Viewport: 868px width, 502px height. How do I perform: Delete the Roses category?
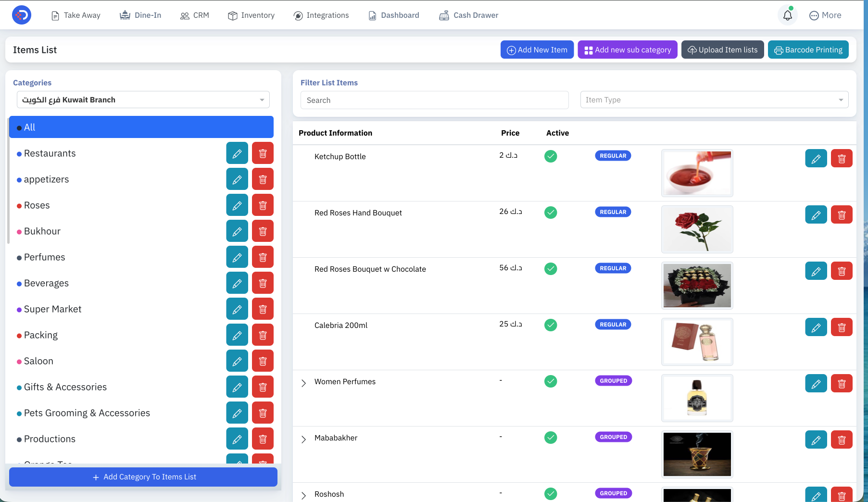click(263, 205)
